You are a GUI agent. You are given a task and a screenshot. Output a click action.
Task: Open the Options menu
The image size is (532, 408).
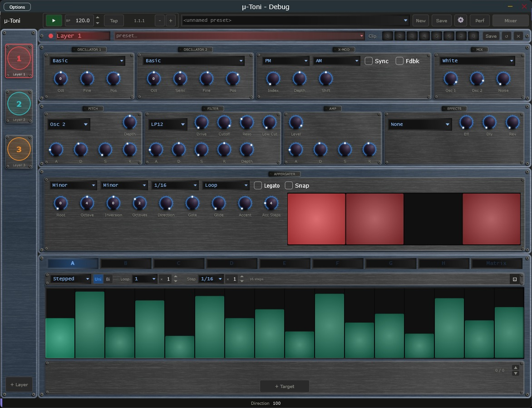click(17, 7)
